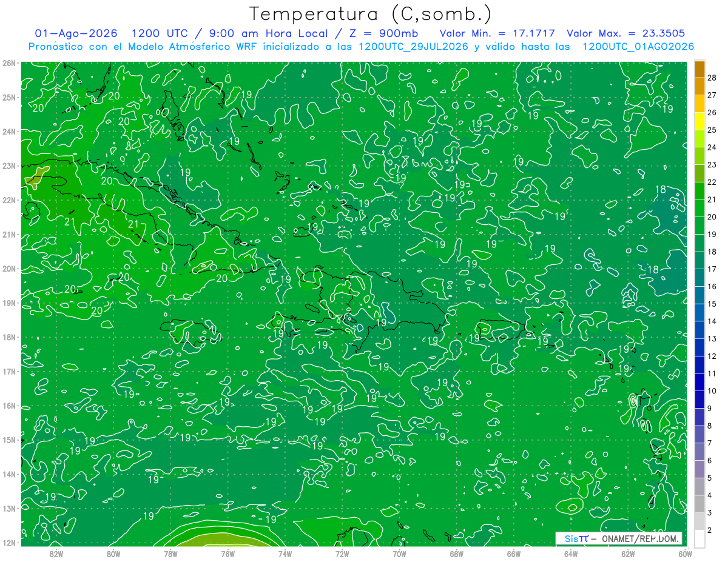Click the "21N" latitude axis label
The height and width of the screenshot is (562, 728).
[x=8, y=235]
